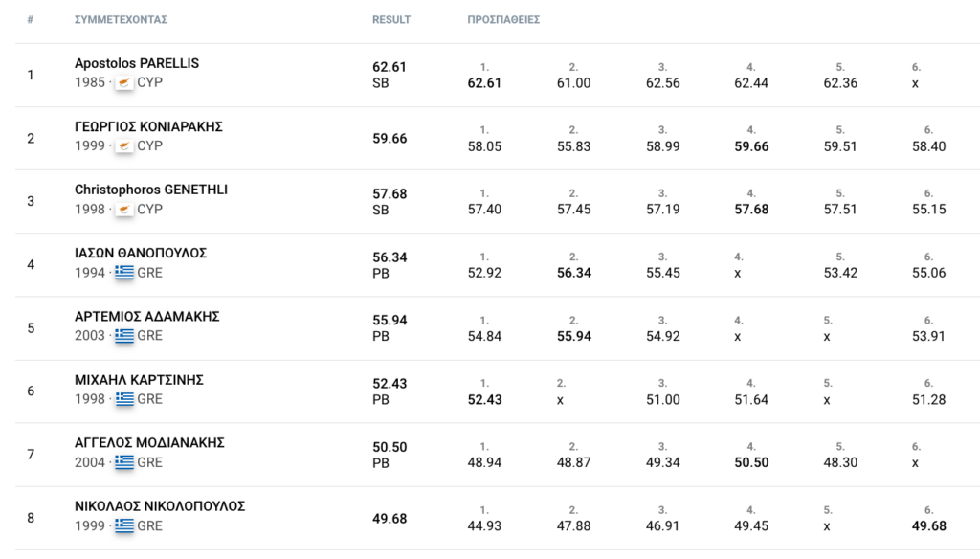Image resolution: width=980 pixels, height=559 pixels.
Task: Click the rank number 8 cell
Action: coord(31,518)
